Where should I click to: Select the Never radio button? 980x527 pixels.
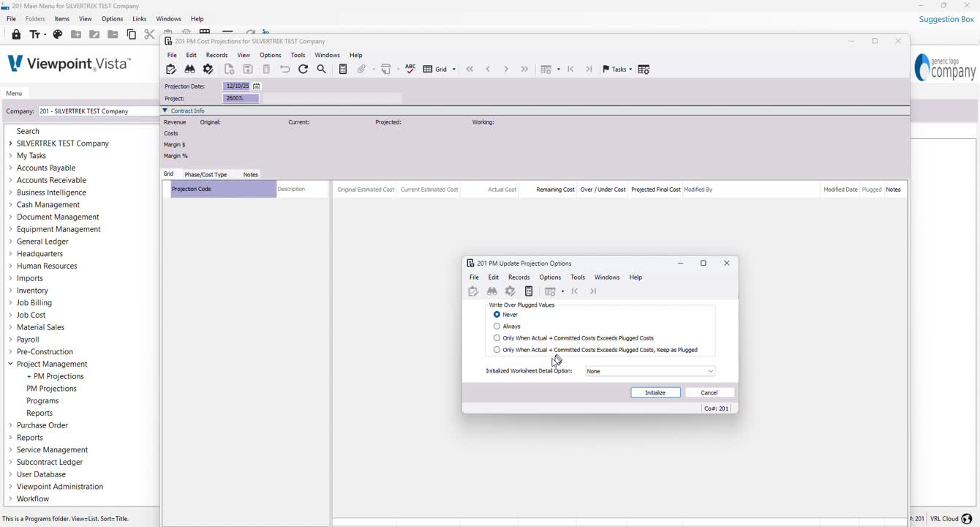pyautogui.click(x=497, y=315)
